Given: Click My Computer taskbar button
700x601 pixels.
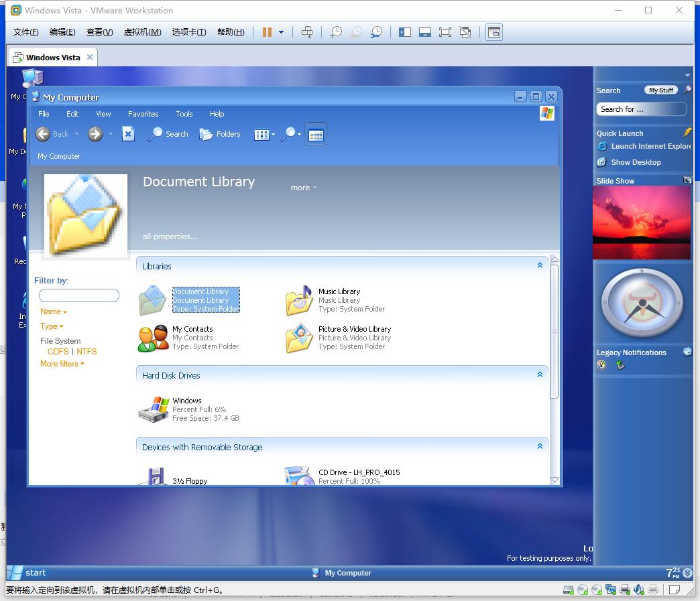Looking at the screenshot, I should (342, 573).
